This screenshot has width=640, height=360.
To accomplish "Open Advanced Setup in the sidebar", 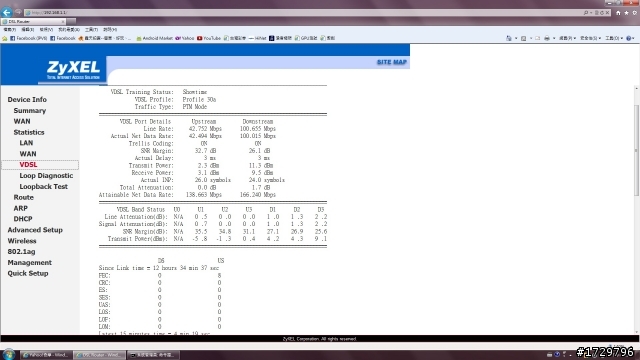I will (35, 230).
